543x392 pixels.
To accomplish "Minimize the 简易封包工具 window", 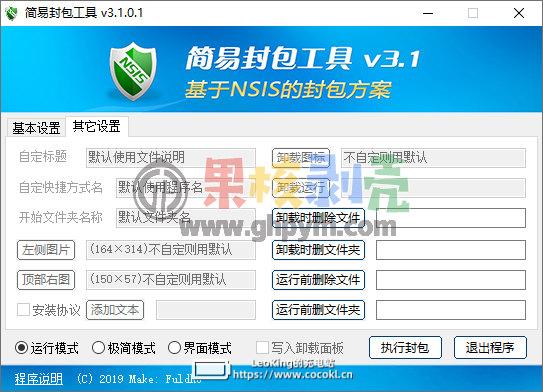I will tap(428, 13).
